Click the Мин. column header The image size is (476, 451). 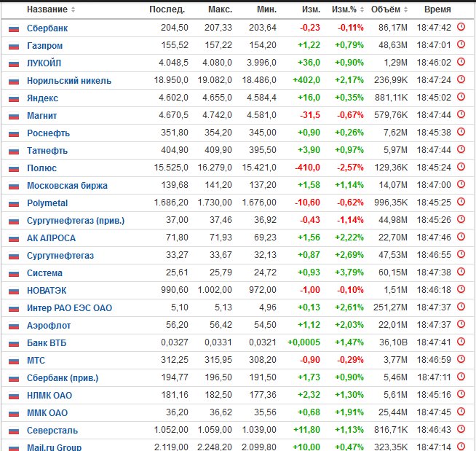point(266,9)
